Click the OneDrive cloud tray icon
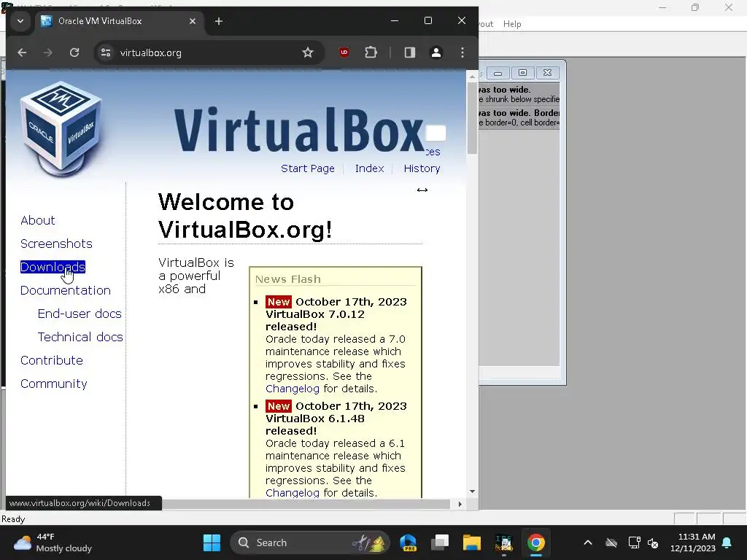The image size is (747, 560). coord(611,542)
